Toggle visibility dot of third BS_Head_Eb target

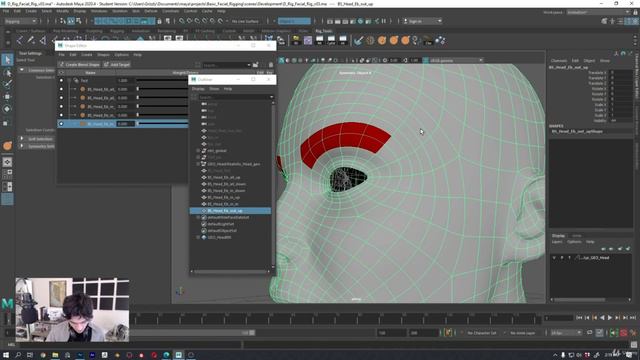pos(61,107)
